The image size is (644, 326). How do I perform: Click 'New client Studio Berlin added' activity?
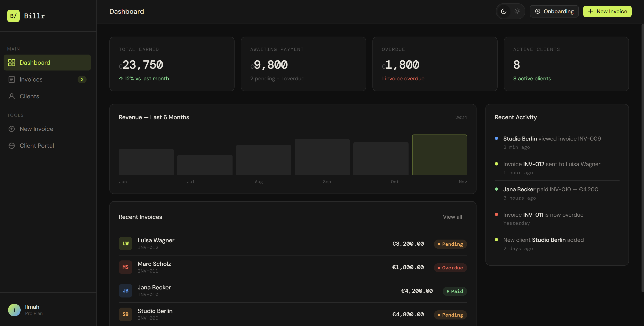pos(557,244)
